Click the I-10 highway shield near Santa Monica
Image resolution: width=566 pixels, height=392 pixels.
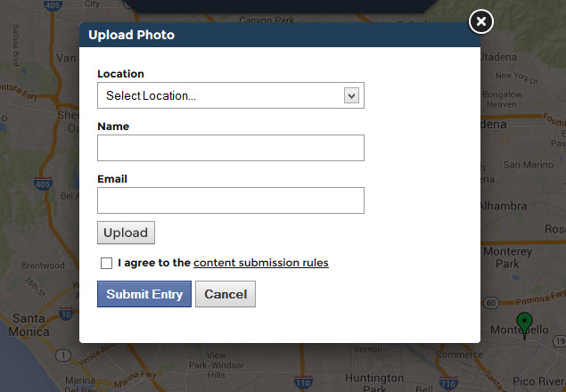pos(66,314)
